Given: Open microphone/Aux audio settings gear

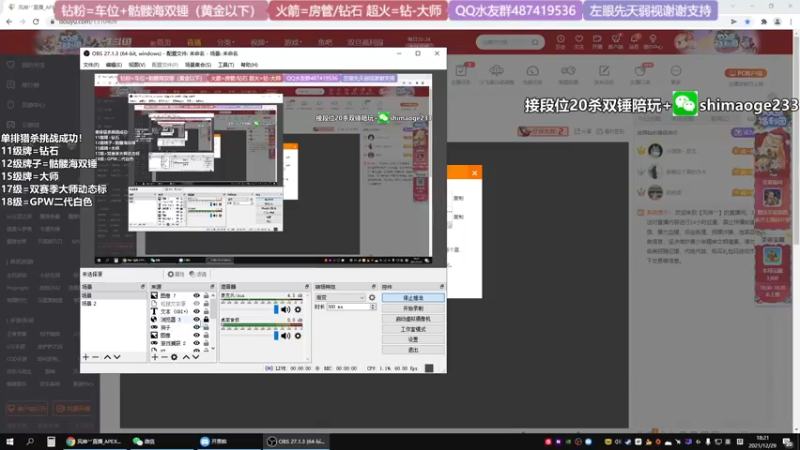Looking at the screenshot, I should pyautogui.click(x=298, y=309).
